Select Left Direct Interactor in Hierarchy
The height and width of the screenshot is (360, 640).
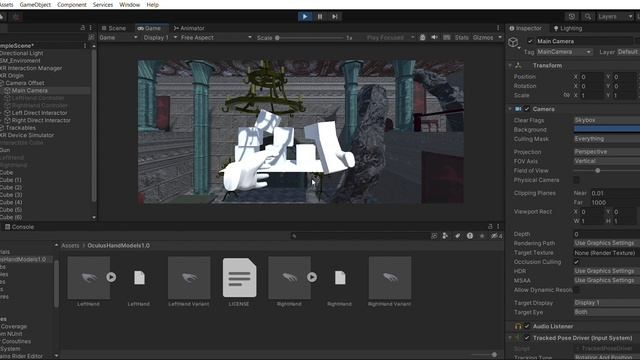click(40, 113)
